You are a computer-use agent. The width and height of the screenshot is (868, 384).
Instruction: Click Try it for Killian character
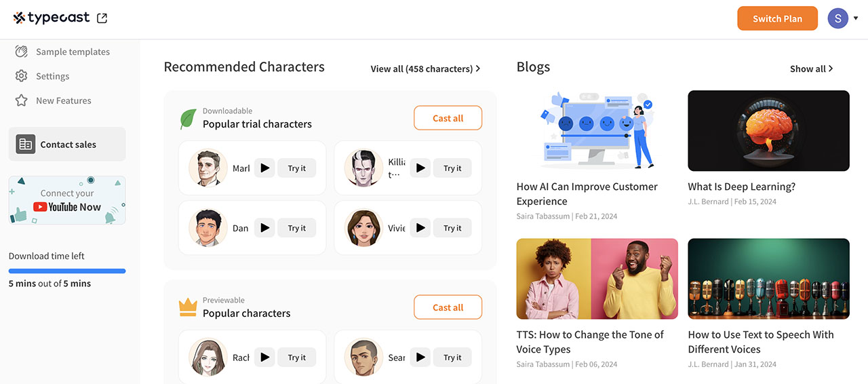click(x=452, y=168)
